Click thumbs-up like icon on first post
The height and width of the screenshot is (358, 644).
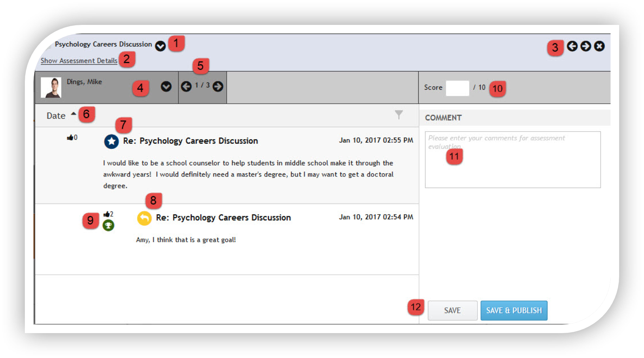(x=70, y=138)
